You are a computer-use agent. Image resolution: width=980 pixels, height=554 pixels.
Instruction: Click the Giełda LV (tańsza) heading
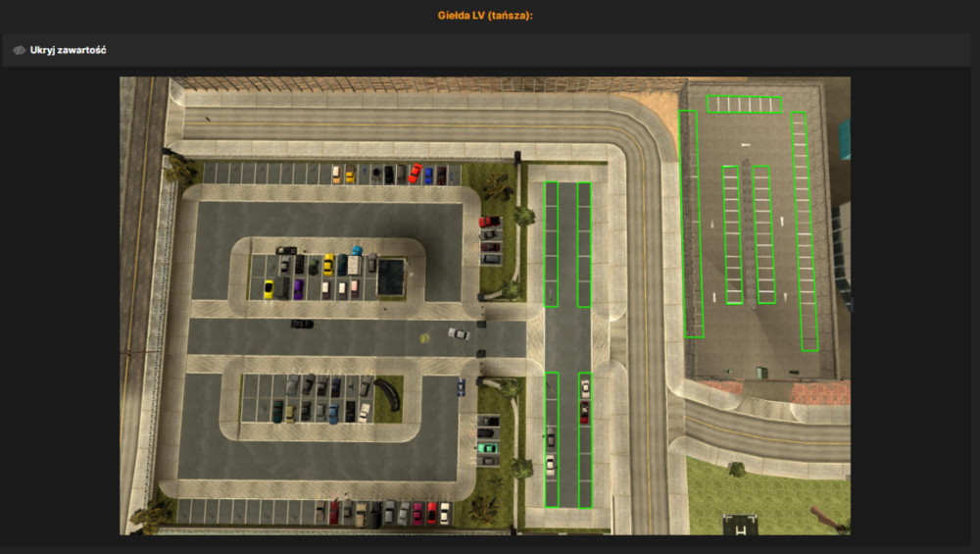pyautogui.click(x=485, y=16)
